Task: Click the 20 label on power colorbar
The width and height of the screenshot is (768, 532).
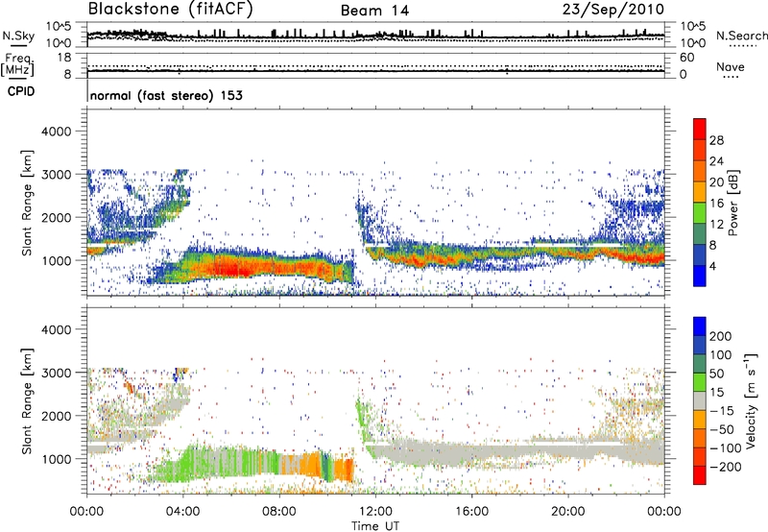Action: click(716, 182)
